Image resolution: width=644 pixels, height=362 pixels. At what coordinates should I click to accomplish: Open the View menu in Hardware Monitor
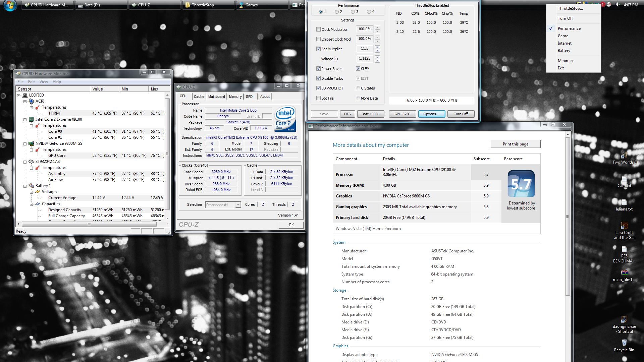[x=44, y=82]
